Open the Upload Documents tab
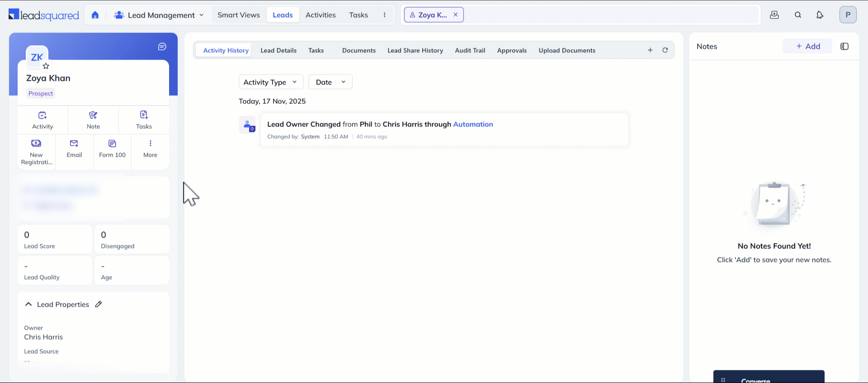Screen dimensions: 868x383 (x=567, y=50)
